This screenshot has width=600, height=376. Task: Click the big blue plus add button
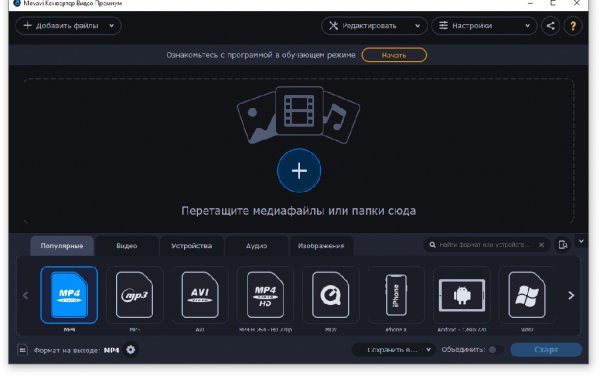coord(299,171)
